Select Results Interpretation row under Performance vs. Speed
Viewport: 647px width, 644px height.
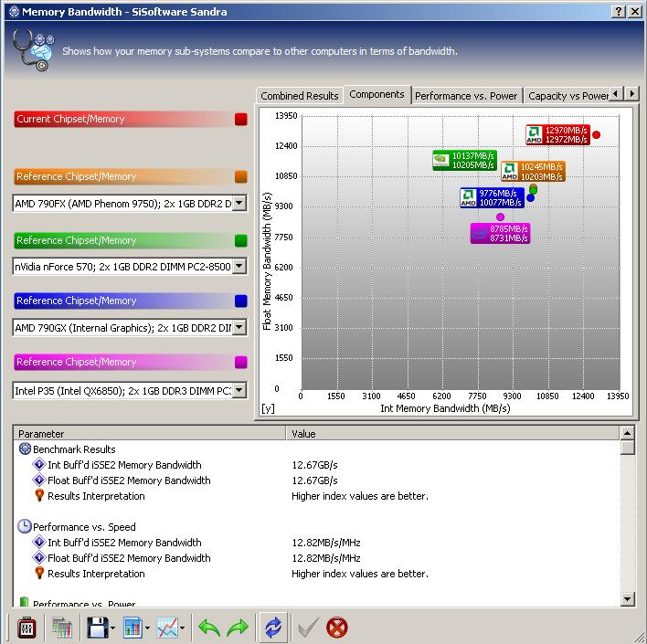[96, 574]
